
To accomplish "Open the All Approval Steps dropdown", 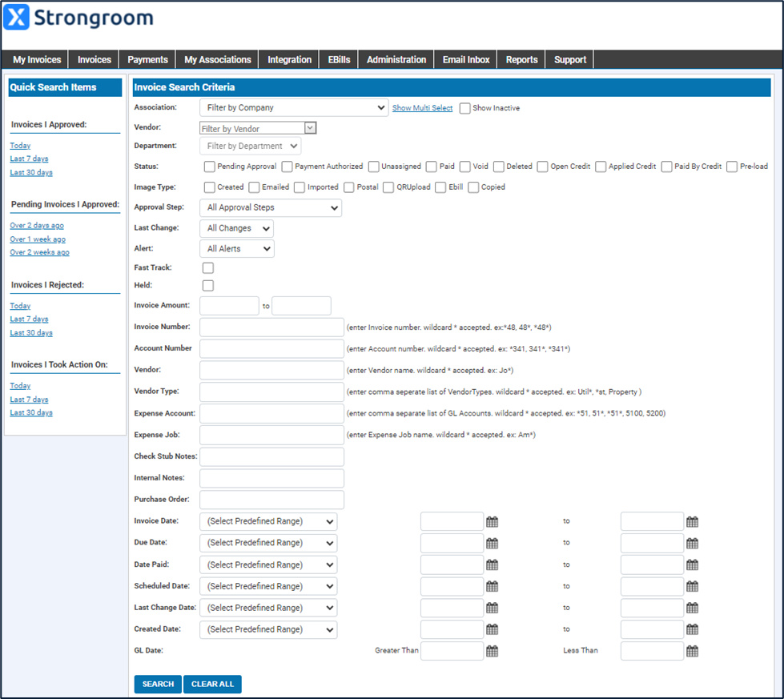I will [x=271, y=207].
